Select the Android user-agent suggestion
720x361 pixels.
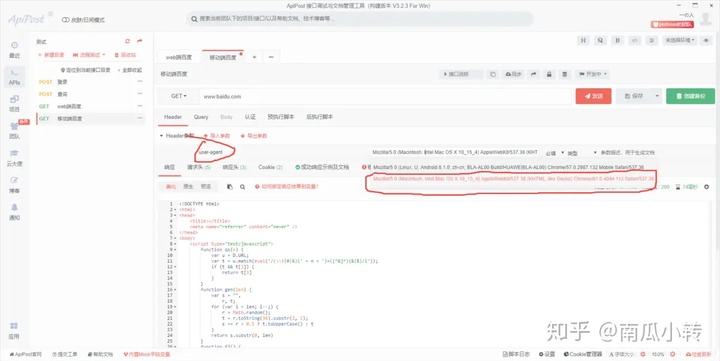[509, 167]
